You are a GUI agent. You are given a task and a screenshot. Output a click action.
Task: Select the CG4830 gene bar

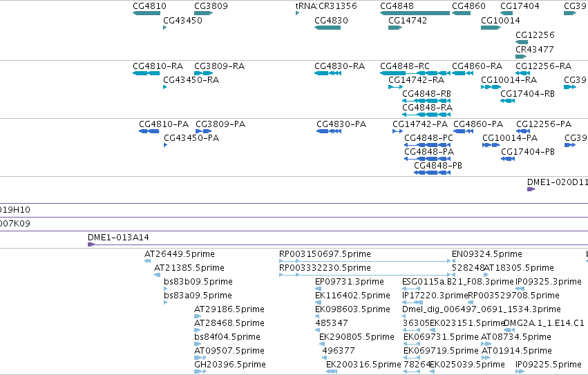(328, 28)
